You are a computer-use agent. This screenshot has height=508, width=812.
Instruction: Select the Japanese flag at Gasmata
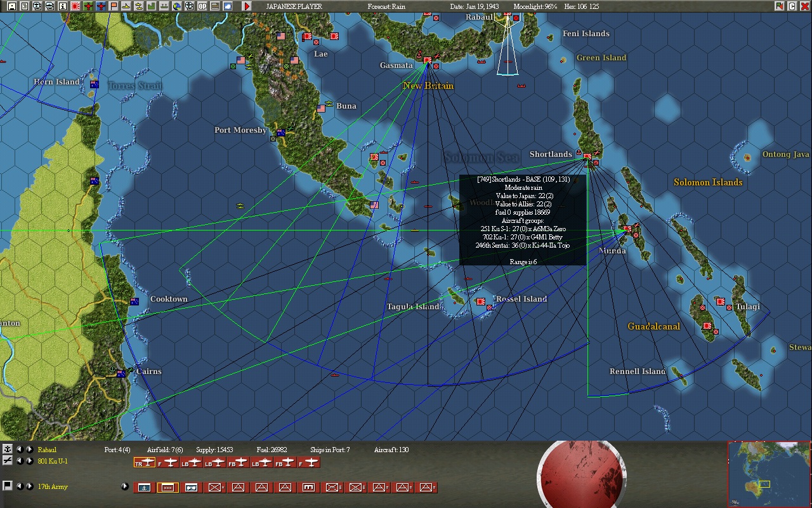428,60
